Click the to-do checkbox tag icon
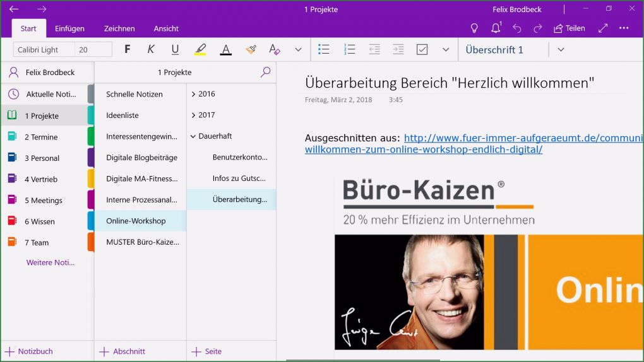Viewport: 644px width, 362px height. [422, 49]
